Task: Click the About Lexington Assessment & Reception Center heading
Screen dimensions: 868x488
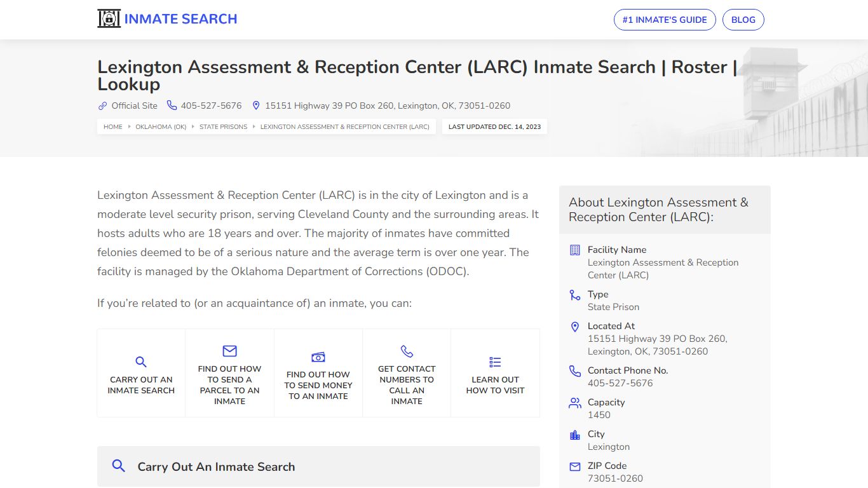Action: coord(658,210)
